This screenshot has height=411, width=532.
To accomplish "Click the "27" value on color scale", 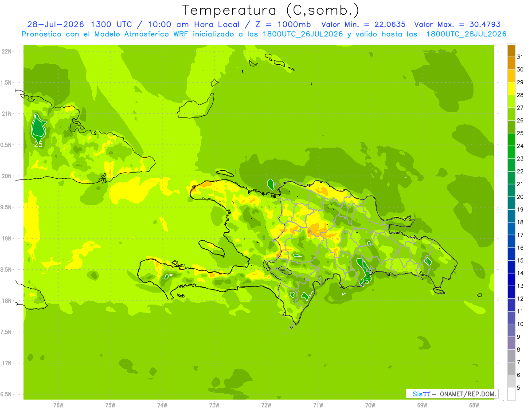I will (x=520, y=107).
